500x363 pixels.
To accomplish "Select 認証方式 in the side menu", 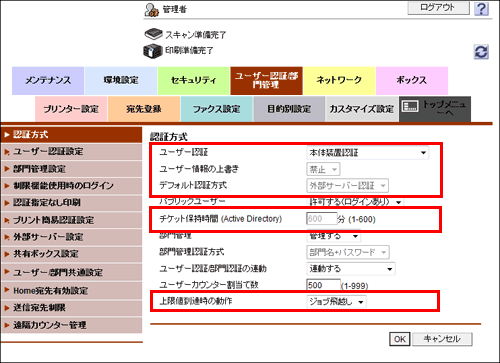I will click(71, 135).
